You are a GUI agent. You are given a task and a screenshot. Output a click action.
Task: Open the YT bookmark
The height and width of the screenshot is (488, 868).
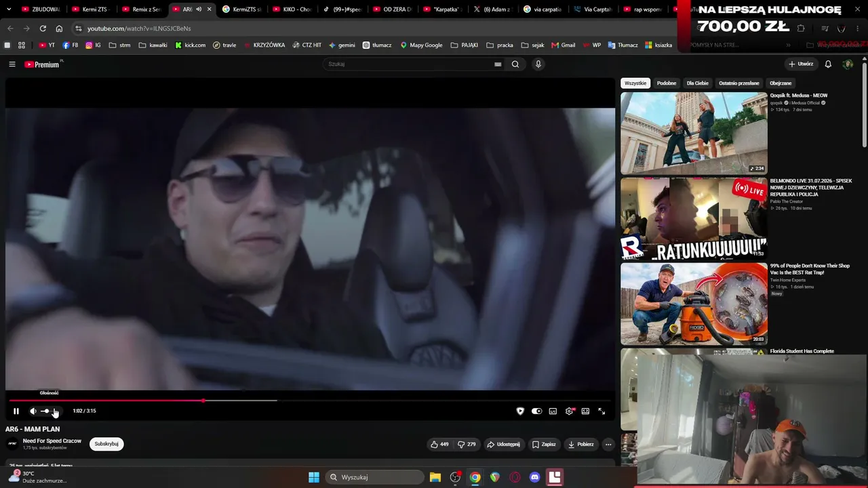pos(47,45)
